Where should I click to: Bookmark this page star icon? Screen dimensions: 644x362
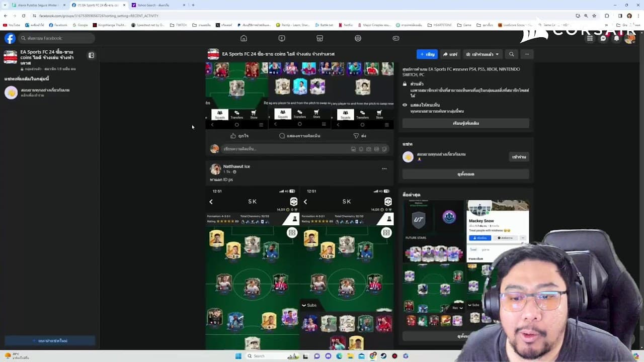point(594,16)
